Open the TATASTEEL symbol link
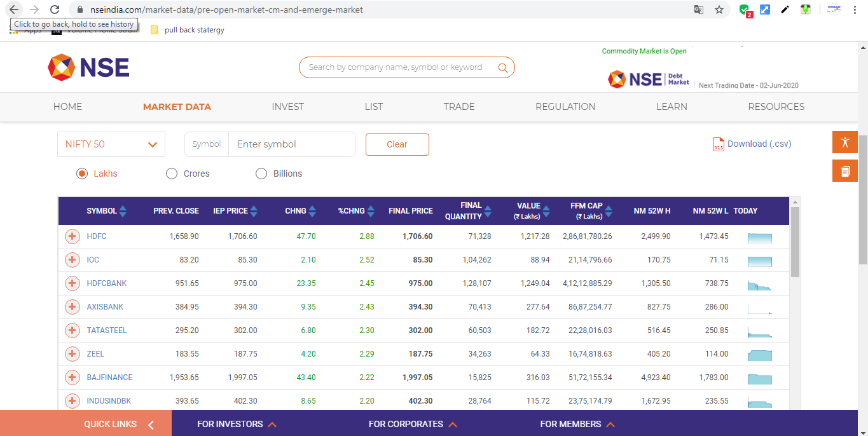Viewport: 868px width, 436px height. pyautogui.click(x=107, y=330)
